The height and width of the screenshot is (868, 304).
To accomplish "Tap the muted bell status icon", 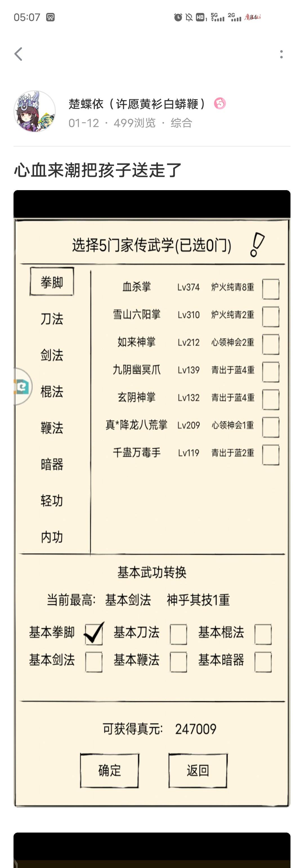I will tap(189, 17).
